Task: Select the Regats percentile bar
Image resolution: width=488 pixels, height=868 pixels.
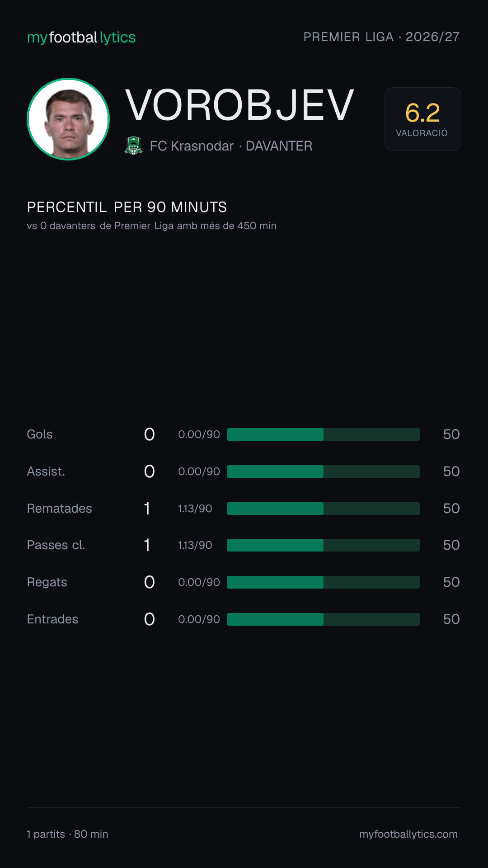Action: click(323, 582)
